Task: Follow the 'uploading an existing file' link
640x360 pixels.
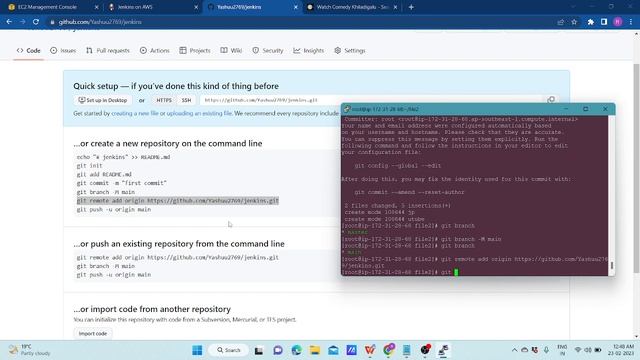Action: pos(199,113)
